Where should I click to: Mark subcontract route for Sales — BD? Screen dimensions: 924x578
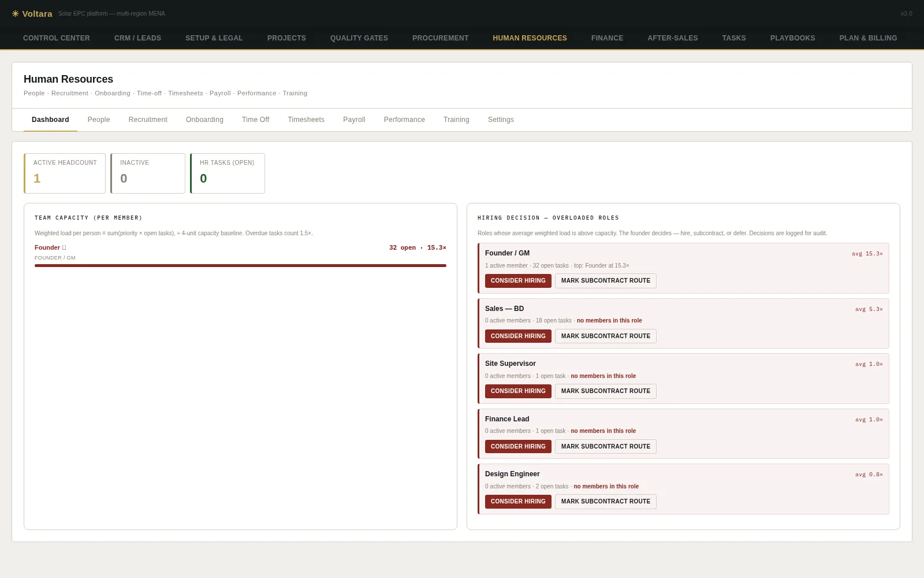(x=606, y=336)
